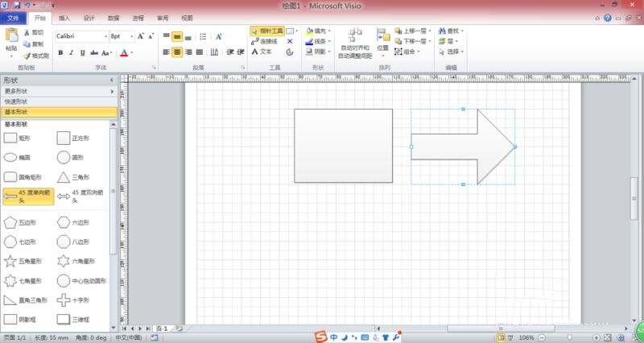The height and width of the screenshot is (343, 644).
Task: Open the Group (组合) menu
Action: tap(407, 52)
